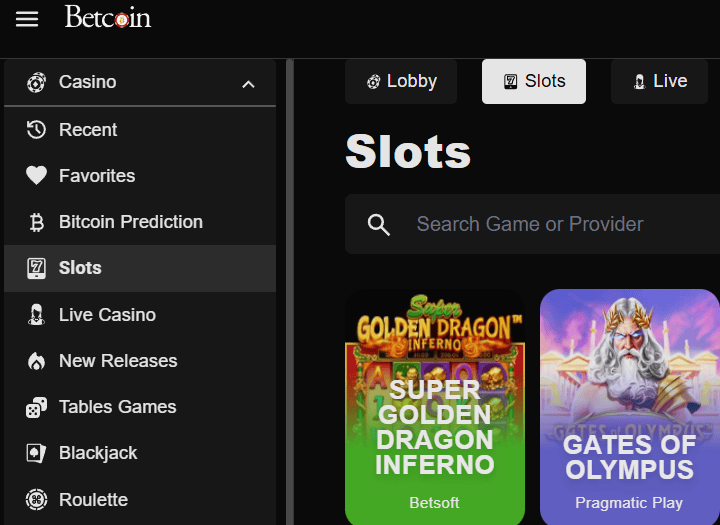
Task: Click the Casino poker chip icon
Action: coord(36,83)
